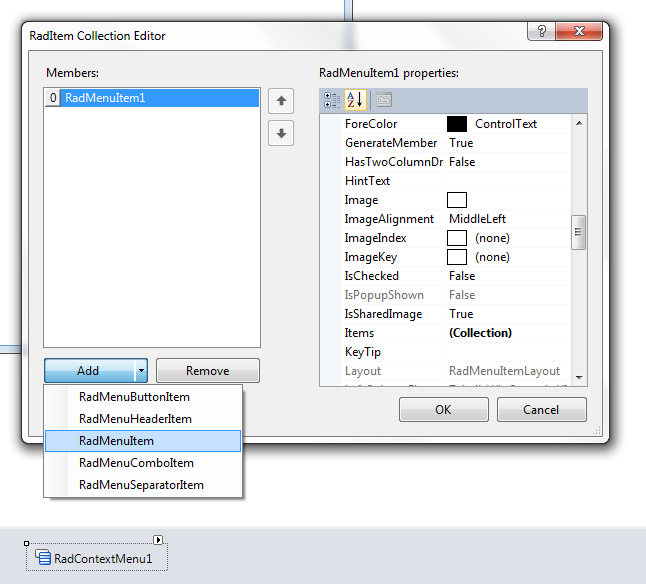The image size is (646, 584).
Task: Cancel the collection editor
Action: pos(541,409)
